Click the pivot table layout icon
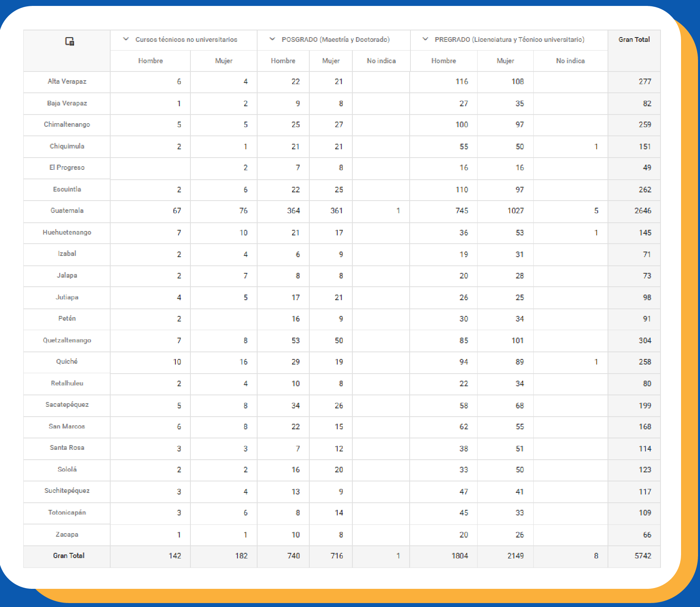 [x=70, y=41]
